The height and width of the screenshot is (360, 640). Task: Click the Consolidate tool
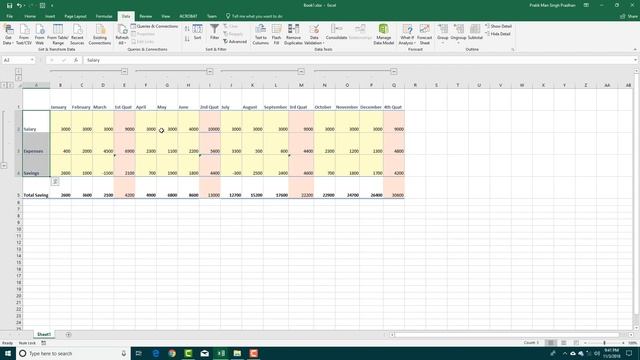click(x=336, y=32)
